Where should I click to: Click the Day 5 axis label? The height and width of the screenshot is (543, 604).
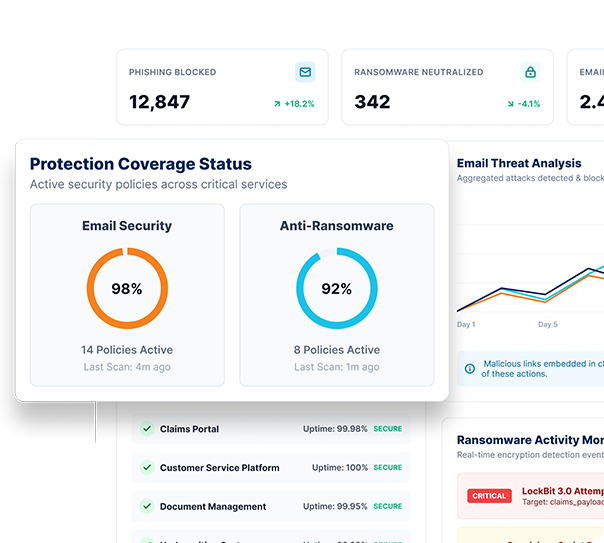[547, 324]
